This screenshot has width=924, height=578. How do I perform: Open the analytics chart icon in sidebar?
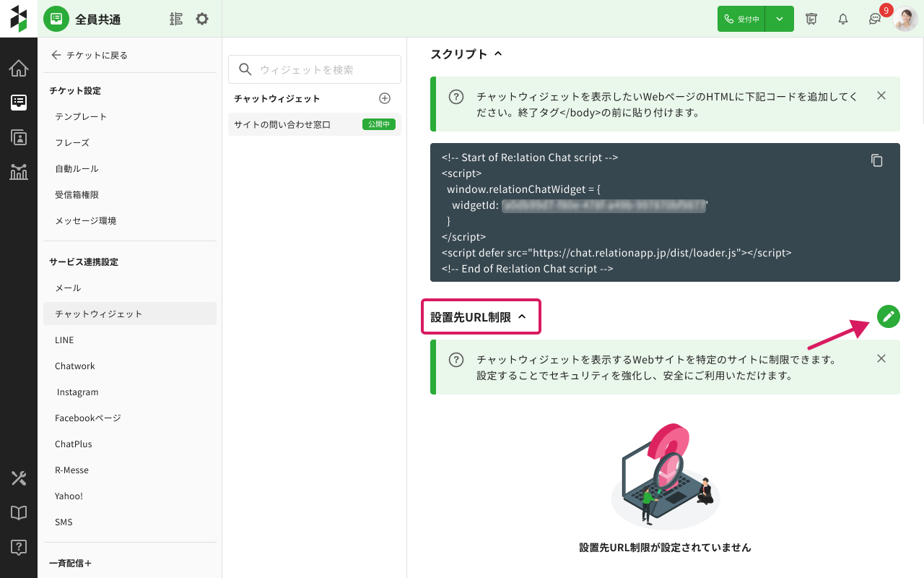point(19,171)
